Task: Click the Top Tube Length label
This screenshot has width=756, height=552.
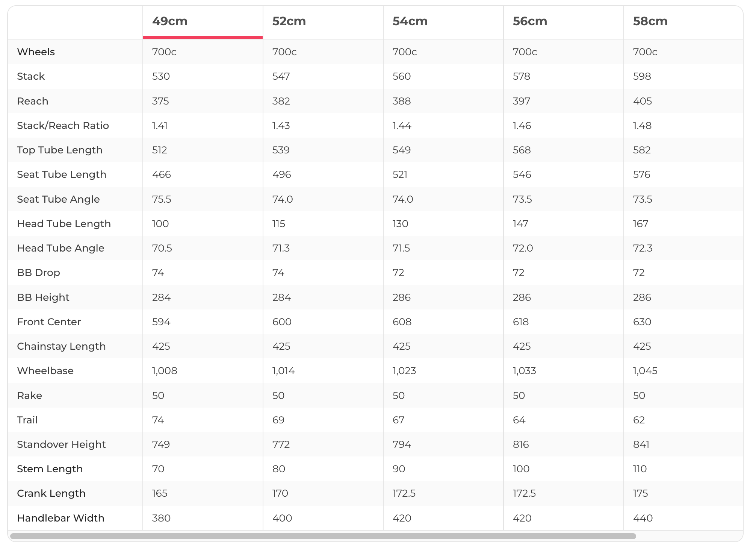Action: [60, 150]
